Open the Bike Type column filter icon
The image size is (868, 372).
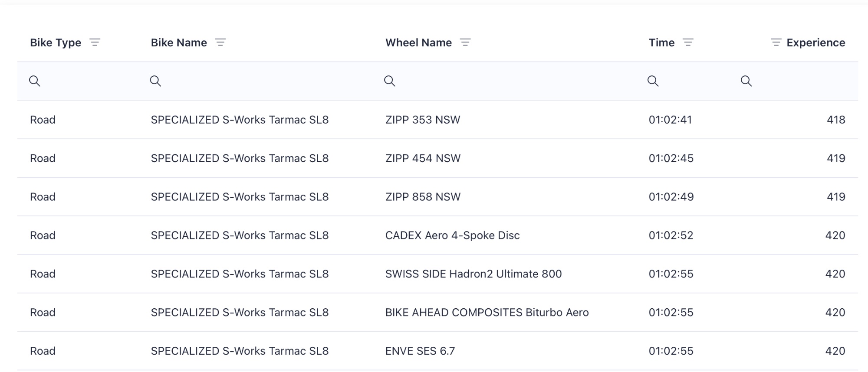95,42
